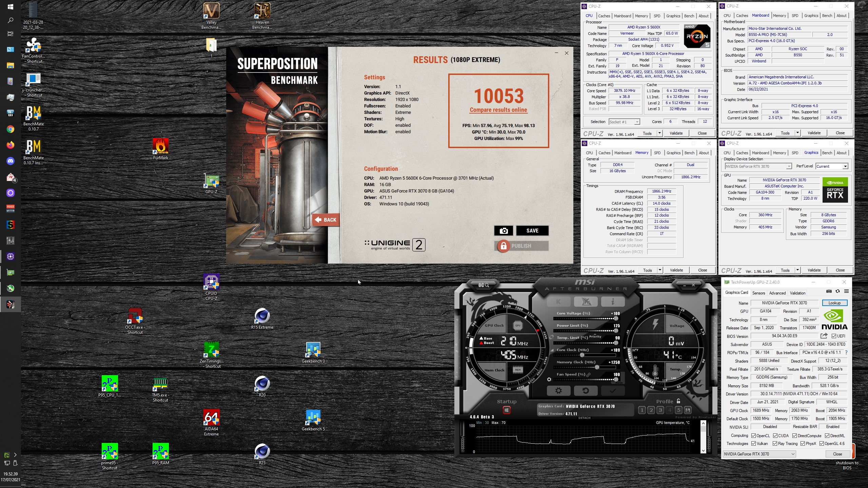Switch to the Sensors tab in GPU-Z
This screenshot has height=488, width=868.
point(758,293)
